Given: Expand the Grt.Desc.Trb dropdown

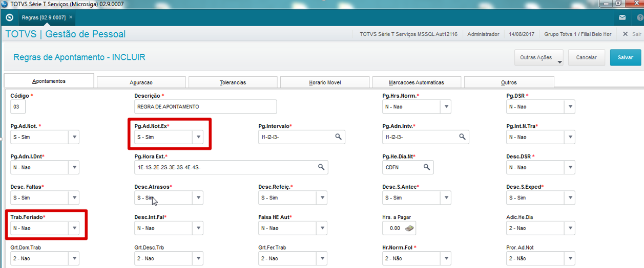Looking at the screenshot, I should [x=198, y=258].
